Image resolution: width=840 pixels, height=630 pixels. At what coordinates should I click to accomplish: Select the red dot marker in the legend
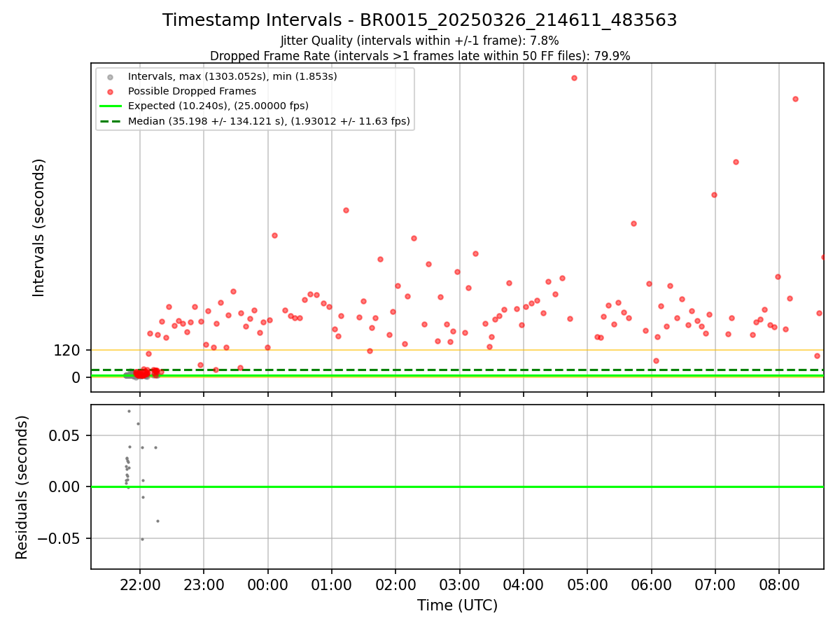pos(110,92)
